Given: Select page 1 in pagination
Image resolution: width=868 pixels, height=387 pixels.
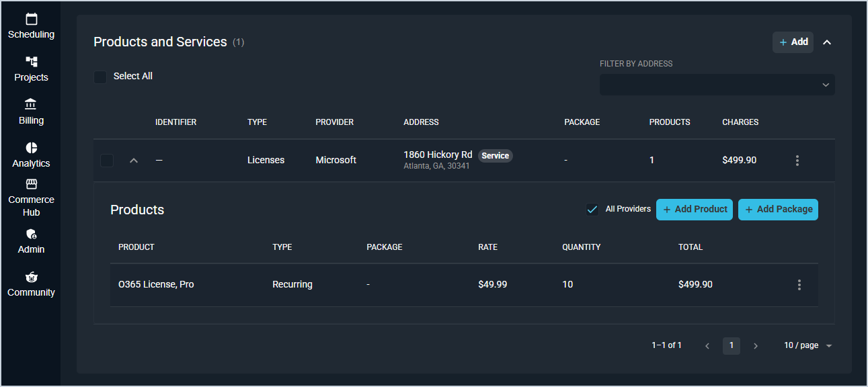Looking at the screenshot, I should (x=731, y=345).
